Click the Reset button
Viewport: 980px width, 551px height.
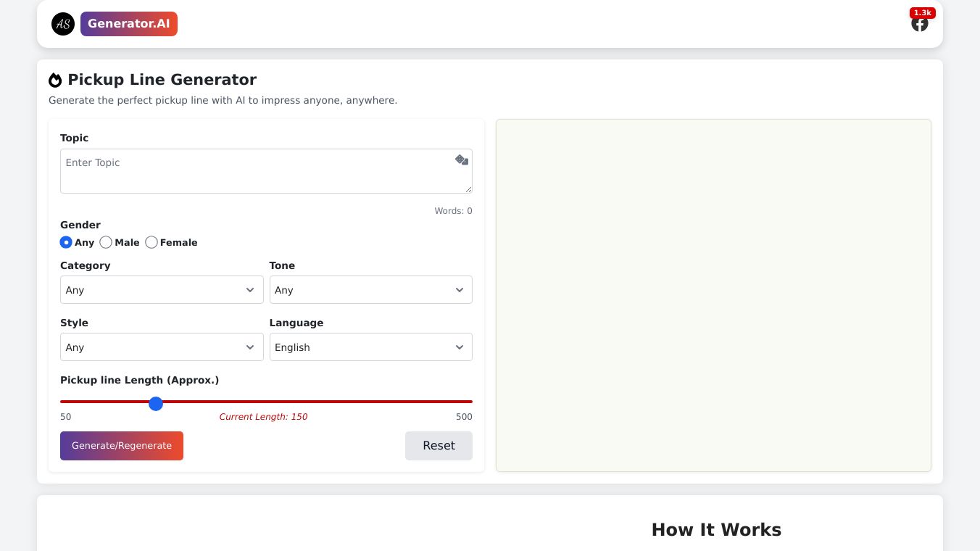439,446
